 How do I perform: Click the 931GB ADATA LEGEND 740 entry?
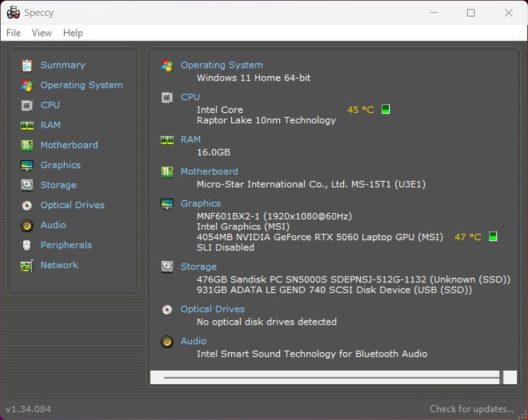click(x=334, y=290)
